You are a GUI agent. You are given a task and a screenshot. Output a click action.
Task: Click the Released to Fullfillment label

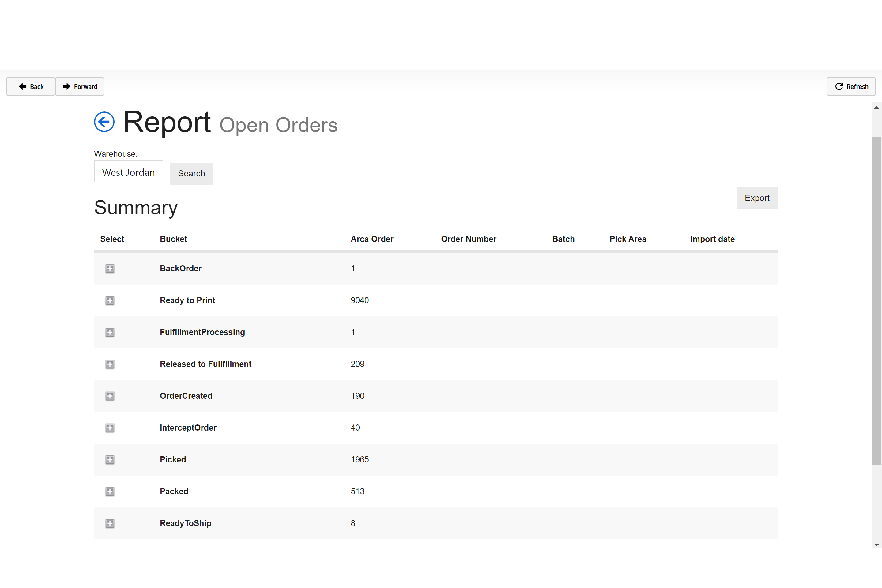tap(205, 364)
